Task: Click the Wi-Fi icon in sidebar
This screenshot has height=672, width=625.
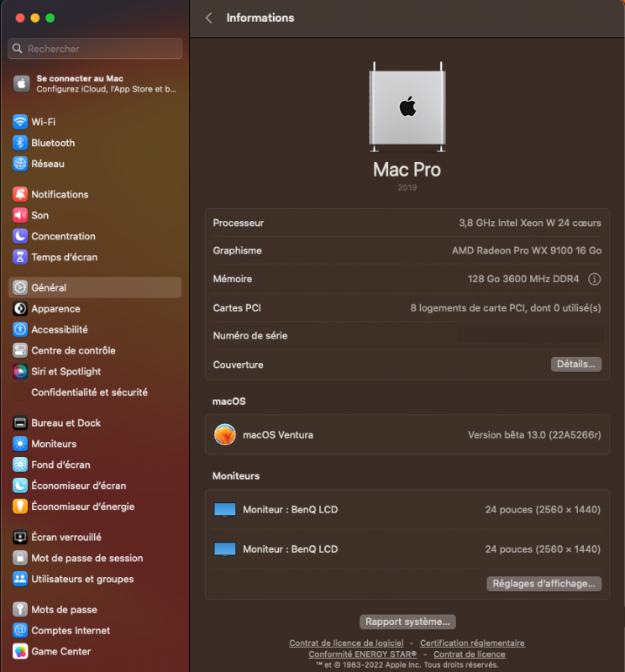Action: tap(20, 122)
